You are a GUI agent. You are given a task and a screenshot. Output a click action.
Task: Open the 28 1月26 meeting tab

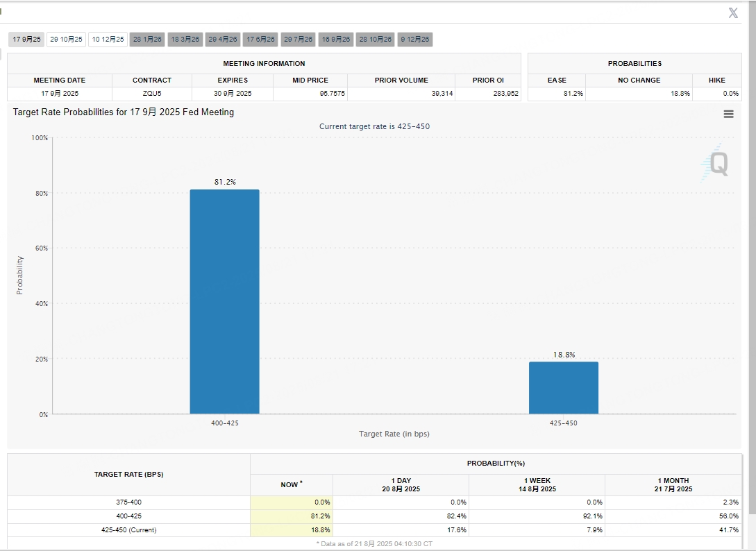147,40
